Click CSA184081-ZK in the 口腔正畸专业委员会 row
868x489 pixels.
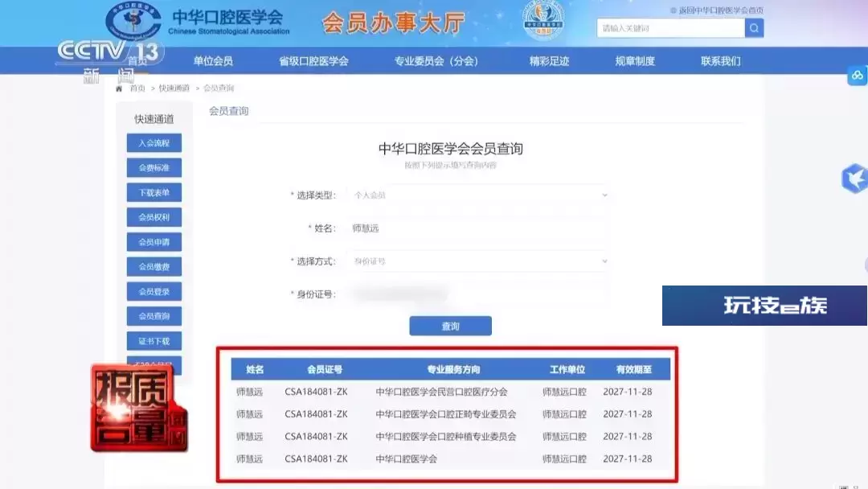pyautogui.click(x=316, y=414)
